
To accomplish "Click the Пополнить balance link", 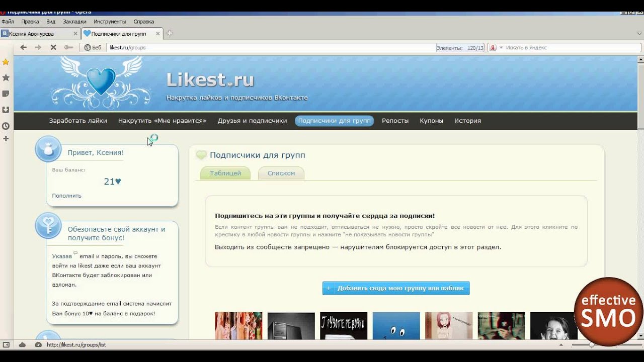I will pos(66,196).
